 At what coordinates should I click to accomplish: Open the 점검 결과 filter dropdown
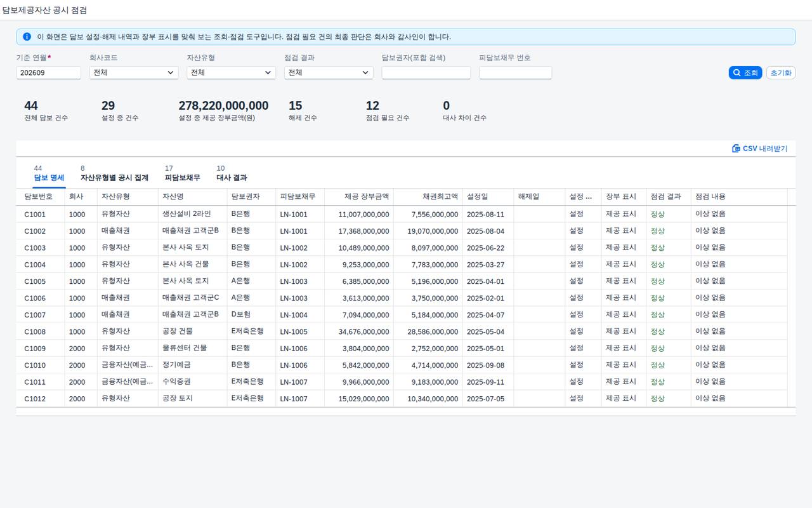(x=329, y=73)
